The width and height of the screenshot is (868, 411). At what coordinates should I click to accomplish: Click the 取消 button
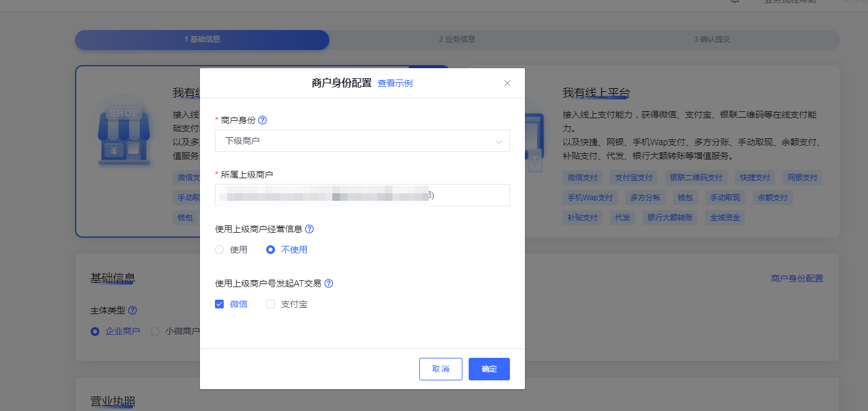tap(441, 369)
